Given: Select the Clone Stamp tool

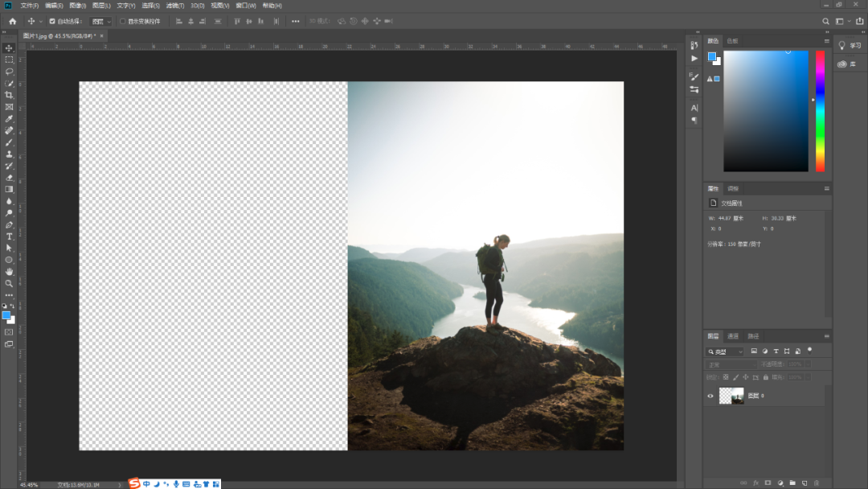Looking at the screenshot, I should pyautogui.click(x=9, y=154).
